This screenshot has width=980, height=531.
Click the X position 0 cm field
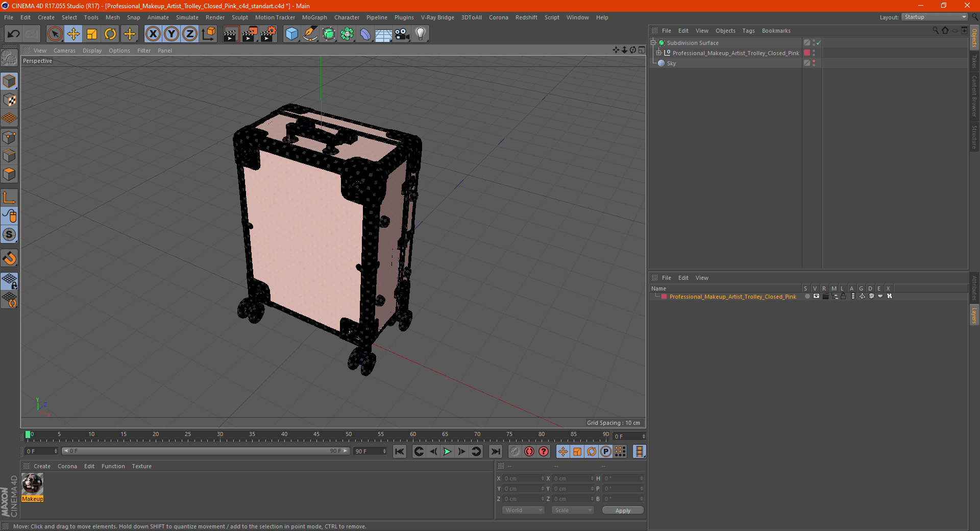pos(524,478)
